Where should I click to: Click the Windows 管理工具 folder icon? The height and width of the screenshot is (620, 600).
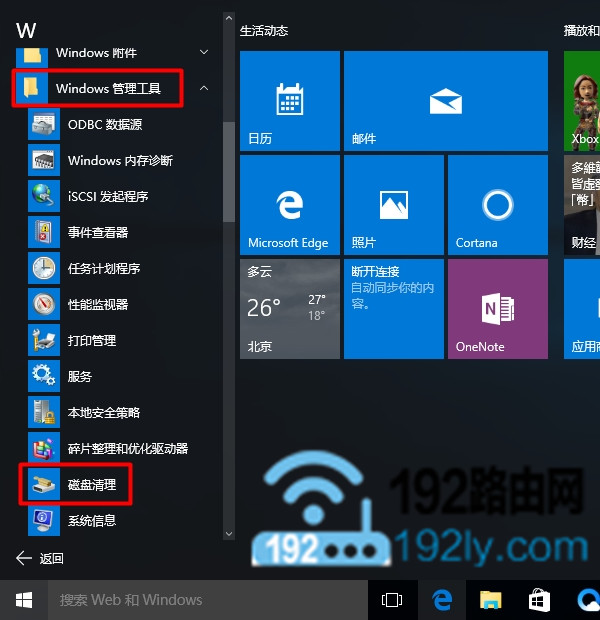(32, 88)
